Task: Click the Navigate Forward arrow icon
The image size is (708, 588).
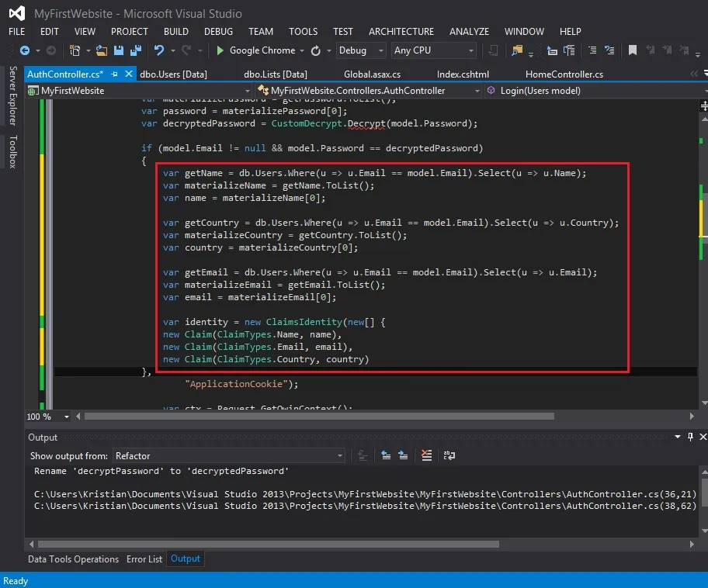Action: [x=51, y=50]
